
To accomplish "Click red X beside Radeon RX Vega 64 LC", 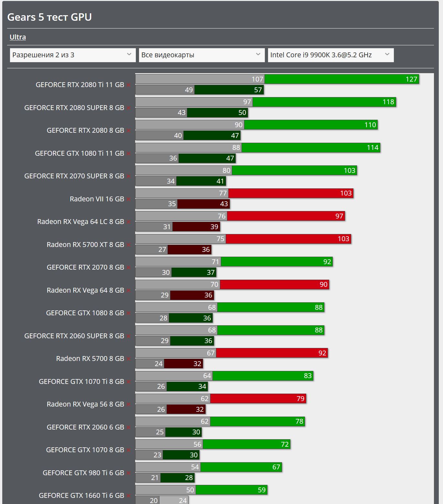I will tap(128, 222).
